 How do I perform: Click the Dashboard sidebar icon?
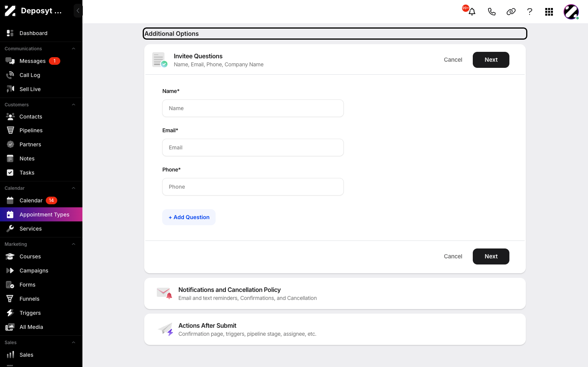click(x=10, y=33)
